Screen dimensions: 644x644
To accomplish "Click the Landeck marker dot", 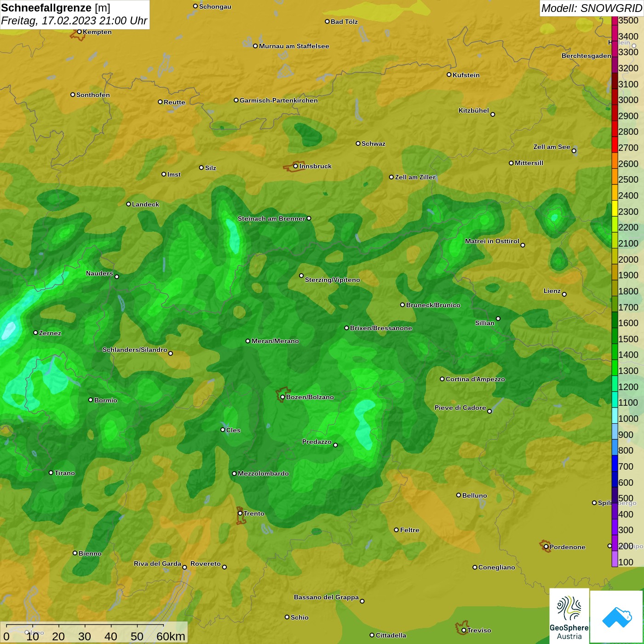I will 128,204.
